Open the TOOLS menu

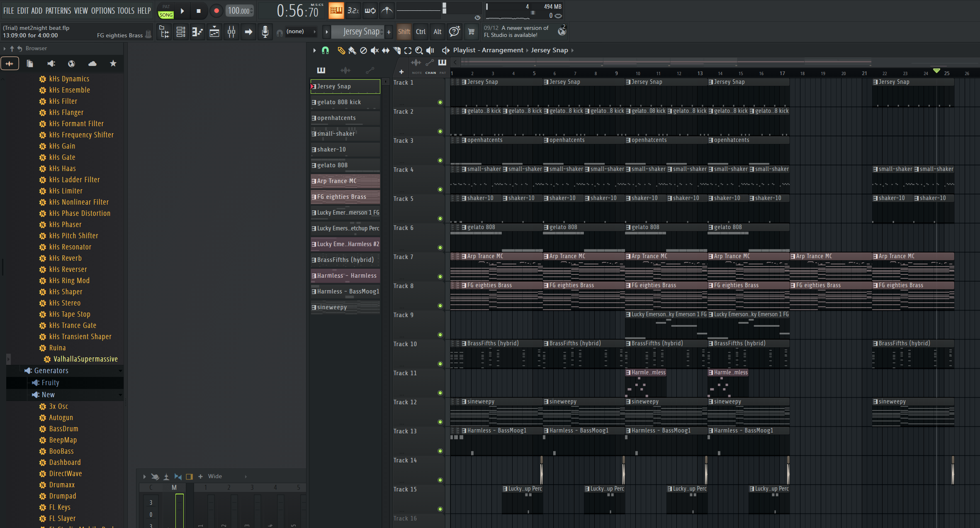126,11
